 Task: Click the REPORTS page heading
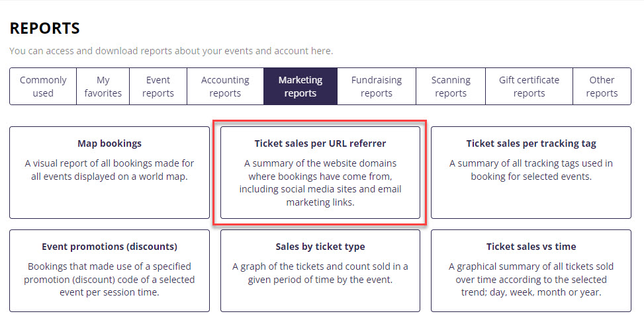tap(45, 28)
